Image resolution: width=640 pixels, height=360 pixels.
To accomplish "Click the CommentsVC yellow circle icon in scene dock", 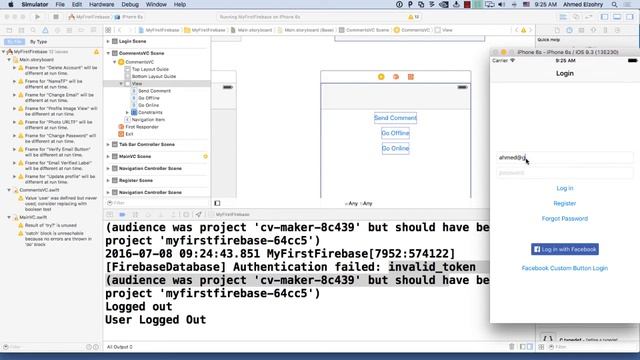I will [381, 77].
